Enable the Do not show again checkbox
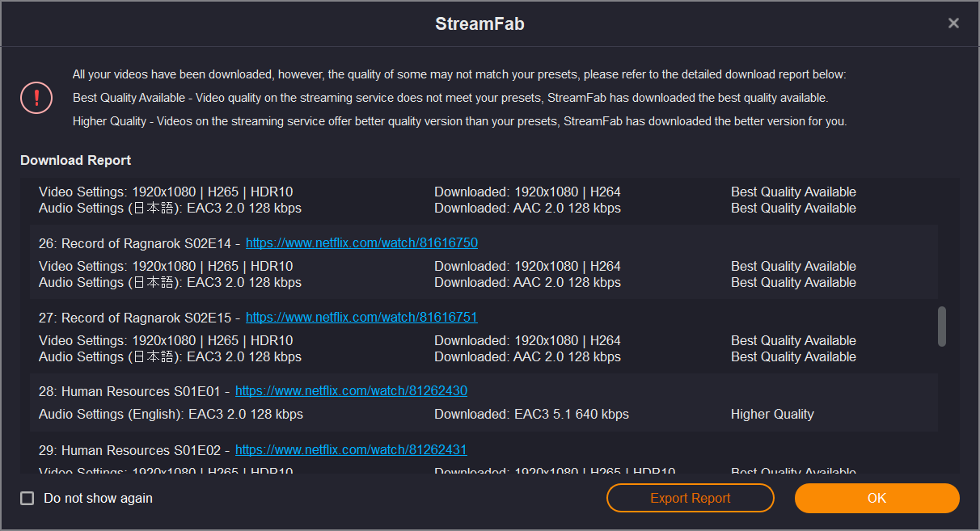Screen dimensions: 980x531 point(27,498)
